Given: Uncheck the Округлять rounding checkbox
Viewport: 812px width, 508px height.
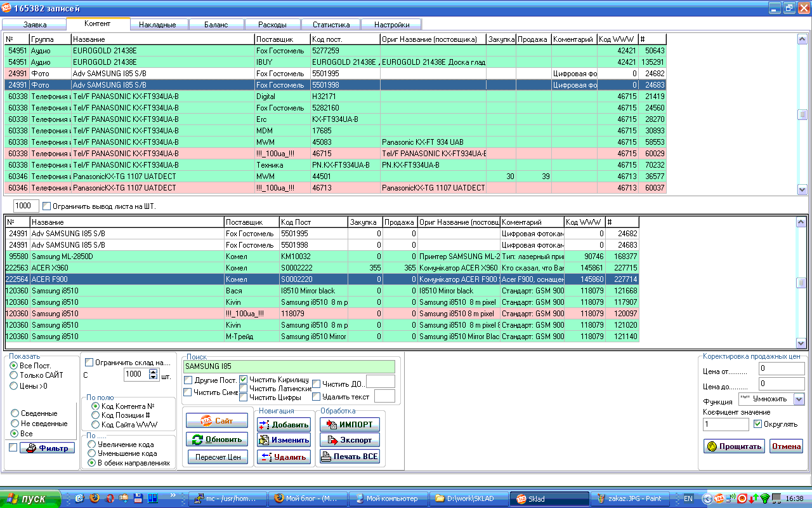Looking at the screenshot, I should pos(757,424).
